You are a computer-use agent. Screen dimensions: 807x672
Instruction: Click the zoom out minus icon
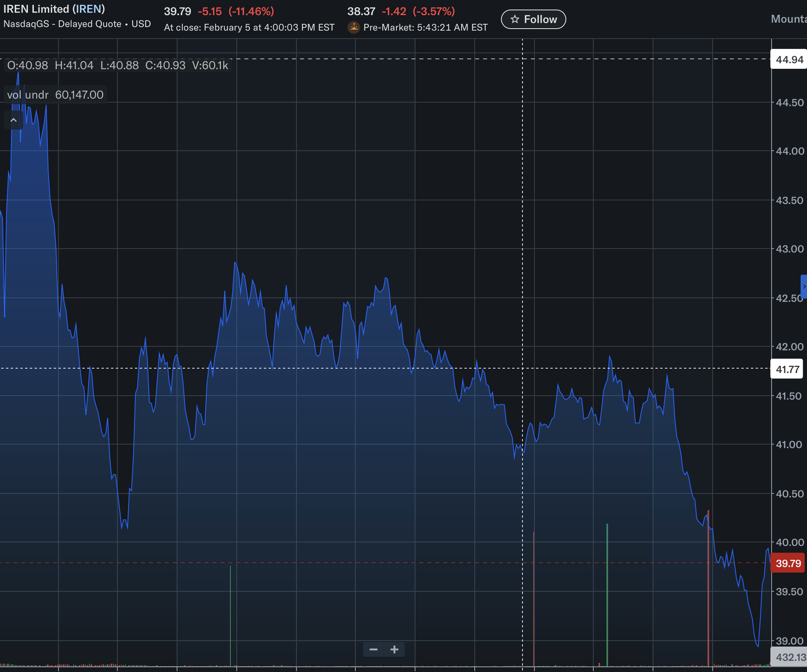click(x=373, y=649)
